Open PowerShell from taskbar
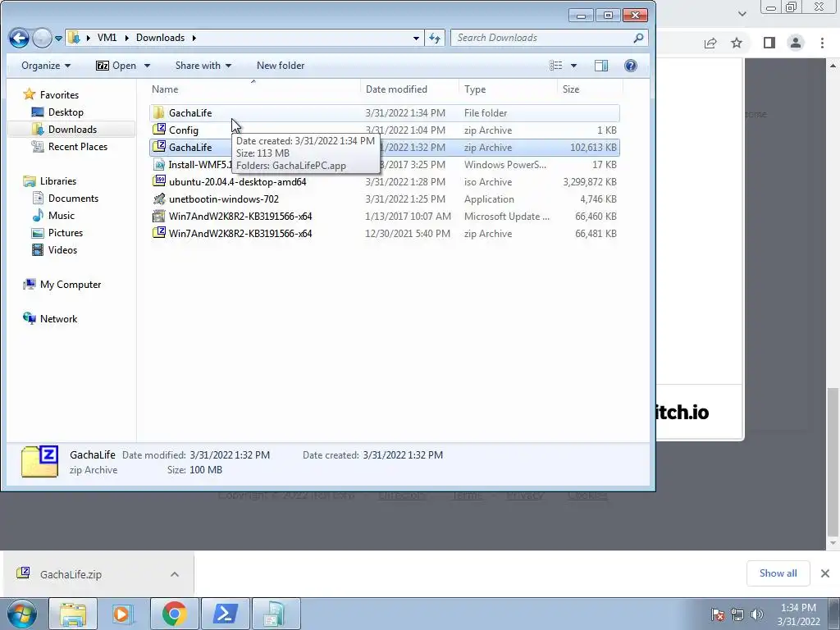The image size is (840, 630). pos(225,614)
